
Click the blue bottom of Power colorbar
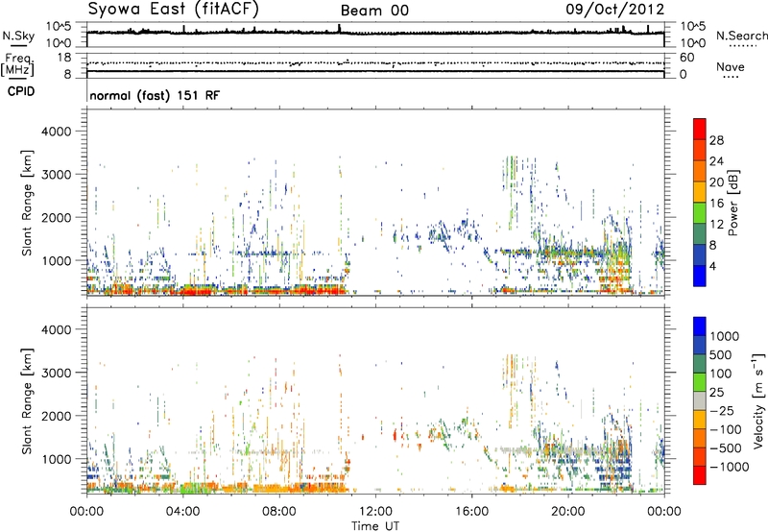tap(700, 276)
